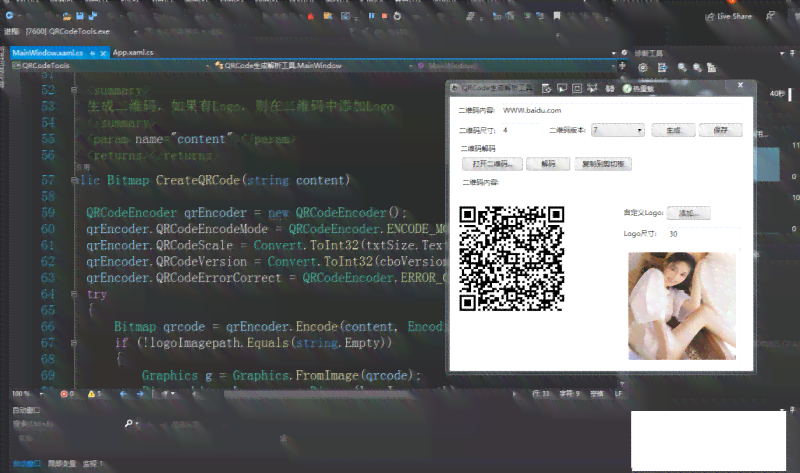Zoom out the Diagnostic Tools timeline
Screen dimensions: 800x473
coord(697,68)
